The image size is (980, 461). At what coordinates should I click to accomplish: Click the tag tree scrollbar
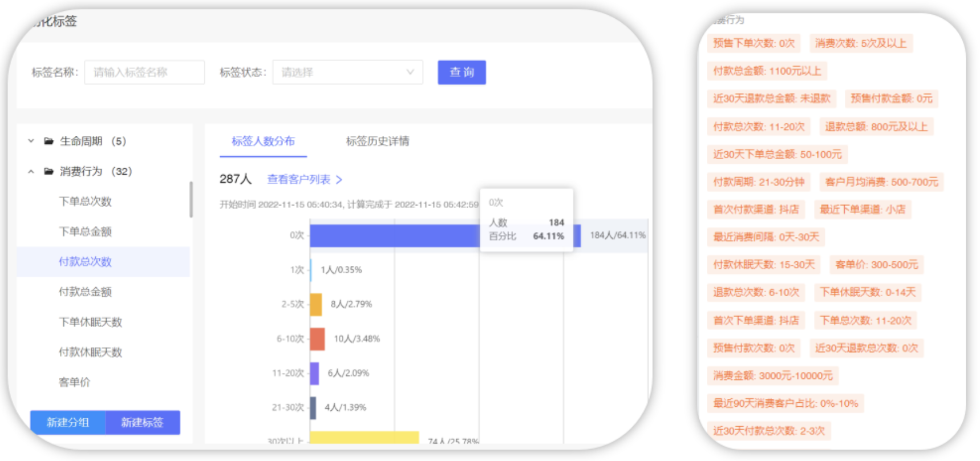tap(191, 199)
